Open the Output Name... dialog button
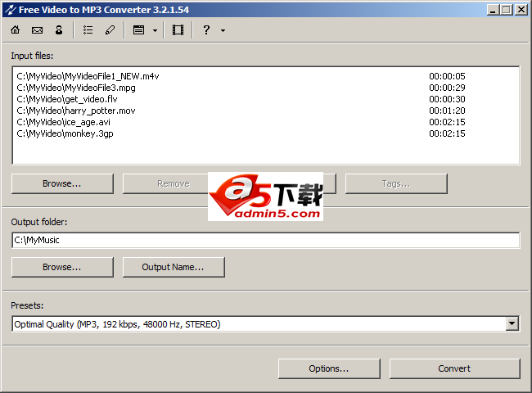Image resolution: width=532 pixels, height=393 pixels. coord(174,267)
